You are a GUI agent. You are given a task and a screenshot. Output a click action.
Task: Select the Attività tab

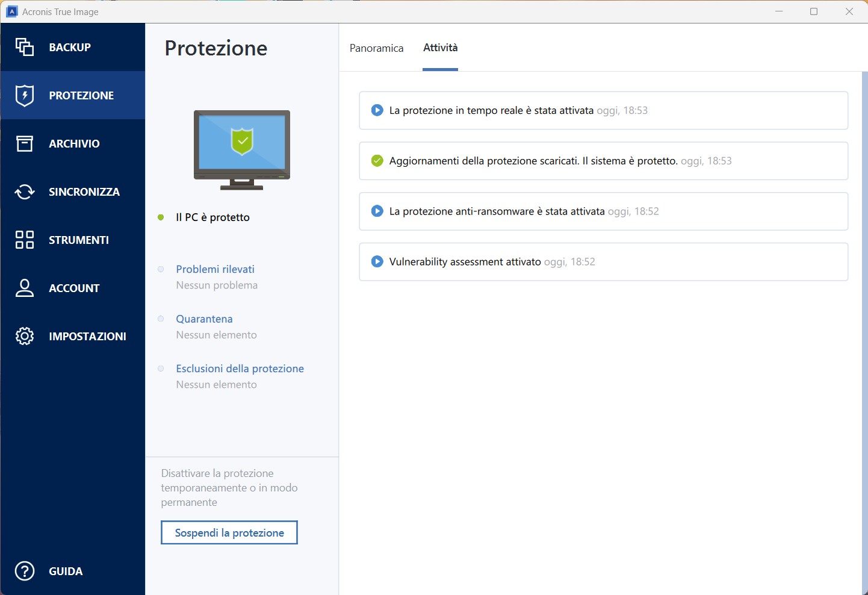pyautogui.click(x=440, y=48)
